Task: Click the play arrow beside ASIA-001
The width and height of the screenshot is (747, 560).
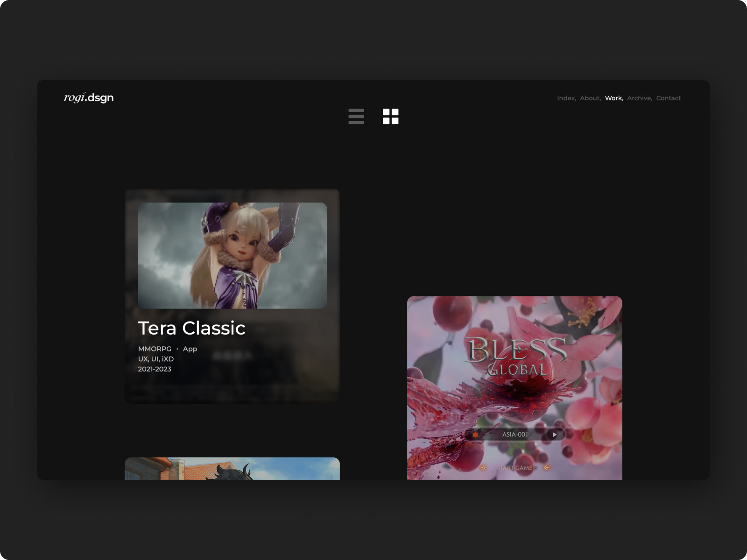Action: (555, 434)
